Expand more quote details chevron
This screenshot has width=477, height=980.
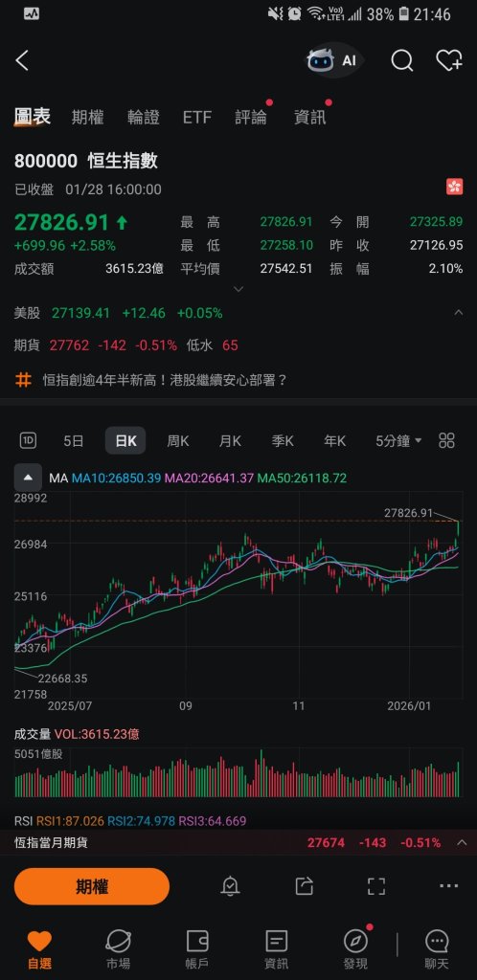click(238, 289)
